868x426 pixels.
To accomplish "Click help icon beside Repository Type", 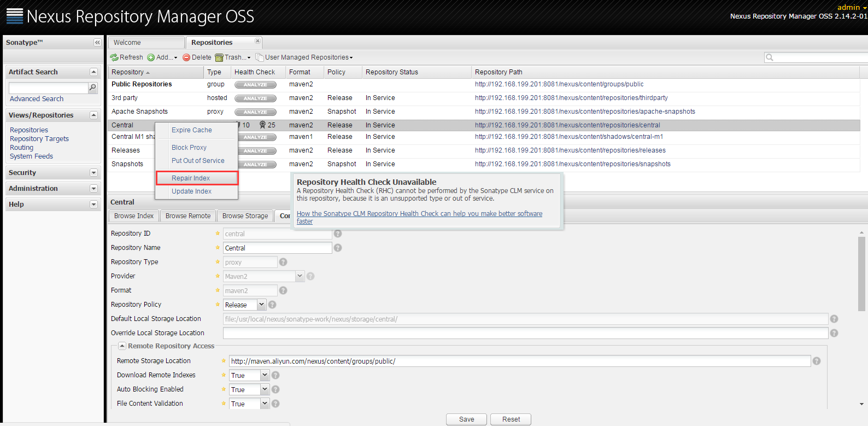I will 283,262.
